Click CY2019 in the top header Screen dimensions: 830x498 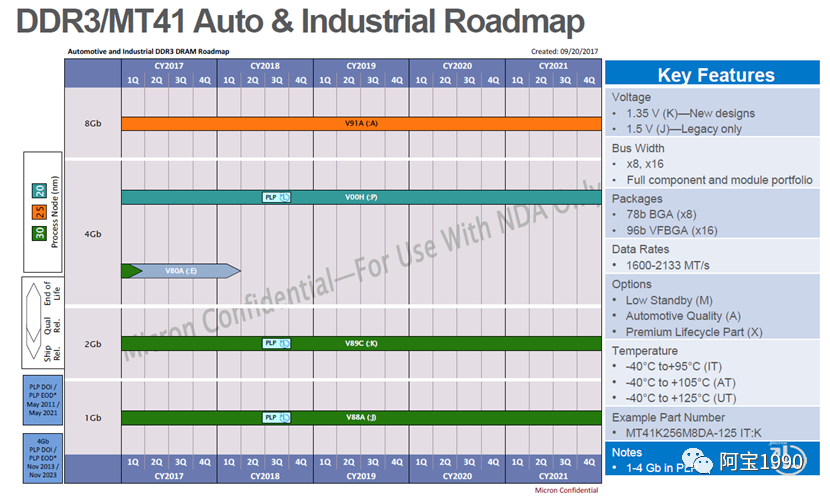coord(361,66)
